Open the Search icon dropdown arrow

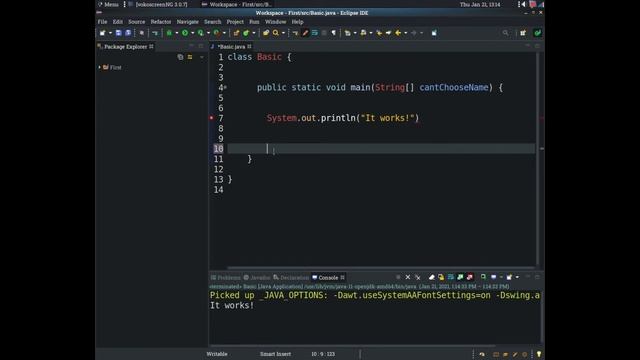[x=283, y=33]
